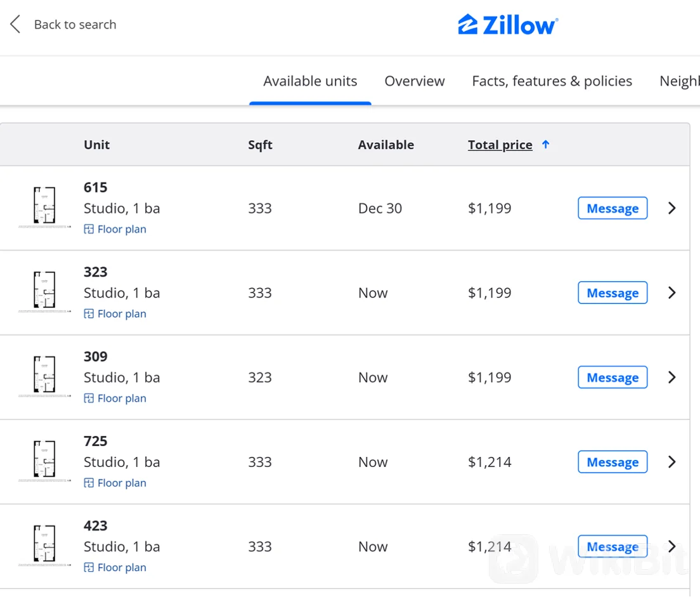
Task: Click the back arrow icon
Action: click(15, 25)
